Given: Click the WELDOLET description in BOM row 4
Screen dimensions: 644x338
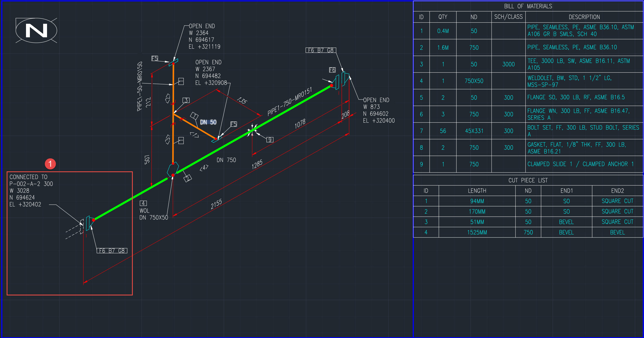Looking at the screenshot, I should click(569, 81).
